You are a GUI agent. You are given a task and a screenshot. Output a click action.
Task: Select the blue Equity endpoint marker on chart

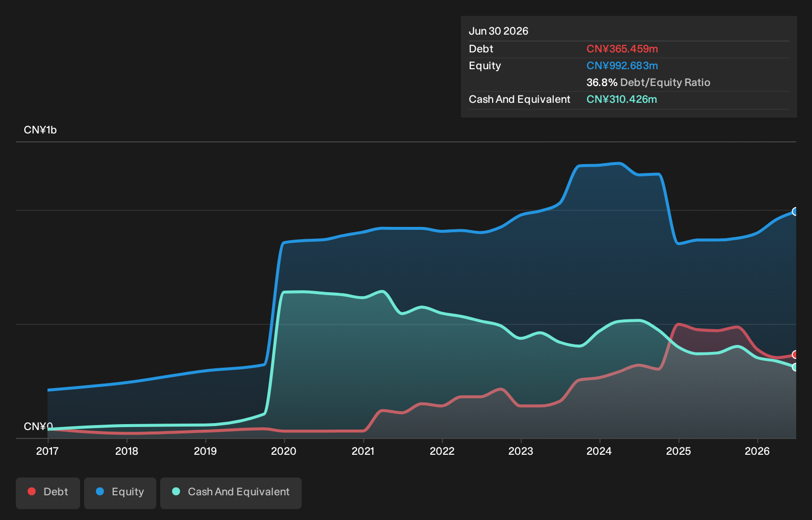(795, 212)
